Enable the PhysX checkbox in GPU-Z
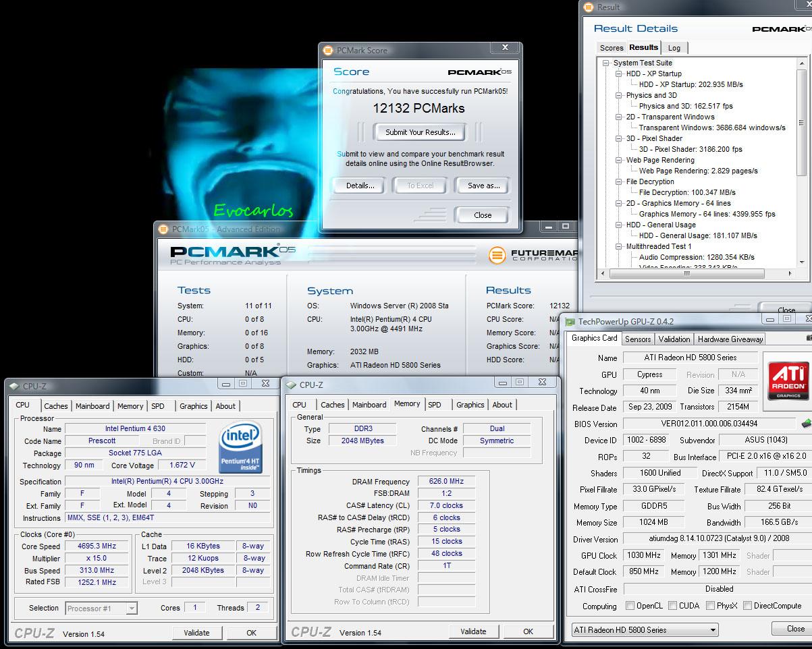Viewport: 812px width, 649px height. [x=710, y=606]
